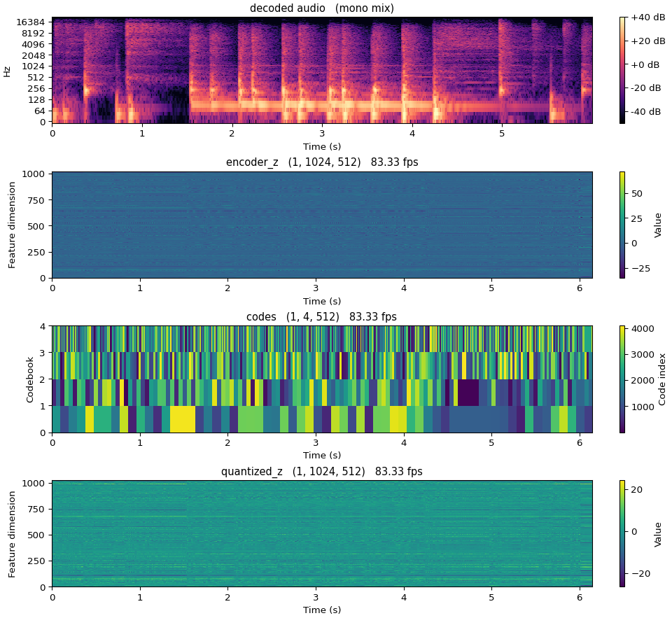
Task: Click the '+40 dB' colorbar label
Action: pos(648,17)
